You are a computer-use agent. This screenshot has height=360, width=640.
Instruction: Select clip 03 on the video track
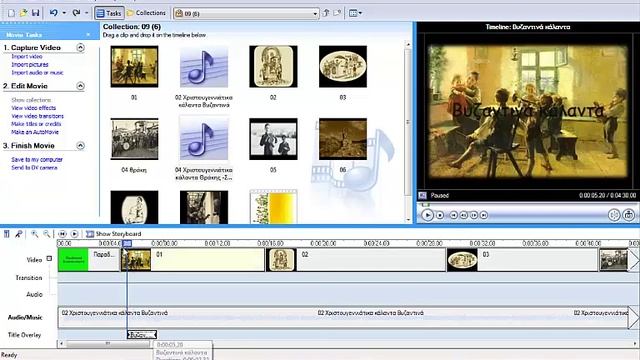pos(522,260)
